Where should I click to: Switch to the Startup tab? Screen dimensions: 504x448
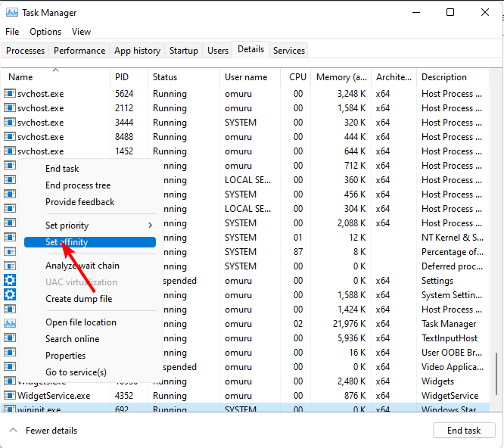click(x=184, y=51)
